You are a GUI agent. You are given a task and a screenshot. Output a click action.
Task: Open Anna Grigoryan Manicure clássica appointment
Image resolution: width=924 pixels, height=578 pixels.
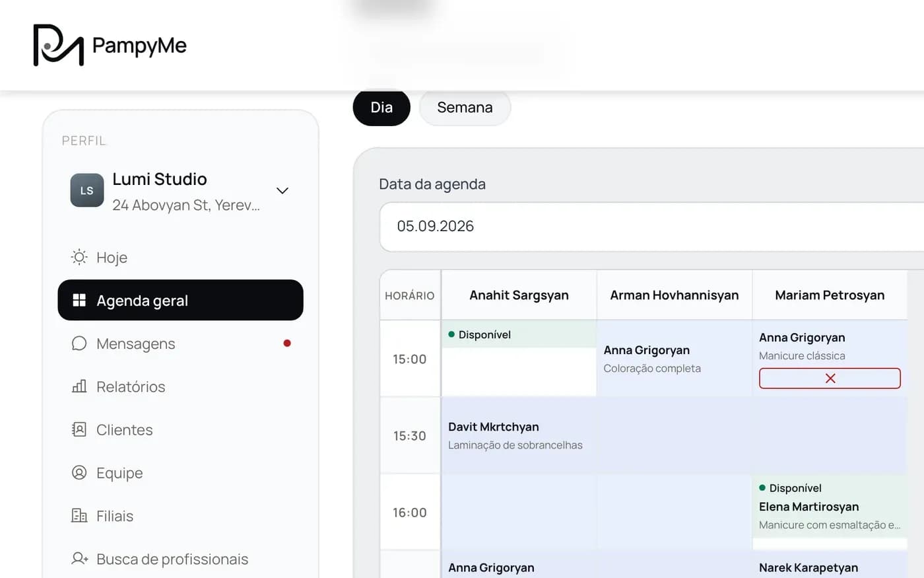click(x=830, y=346)
